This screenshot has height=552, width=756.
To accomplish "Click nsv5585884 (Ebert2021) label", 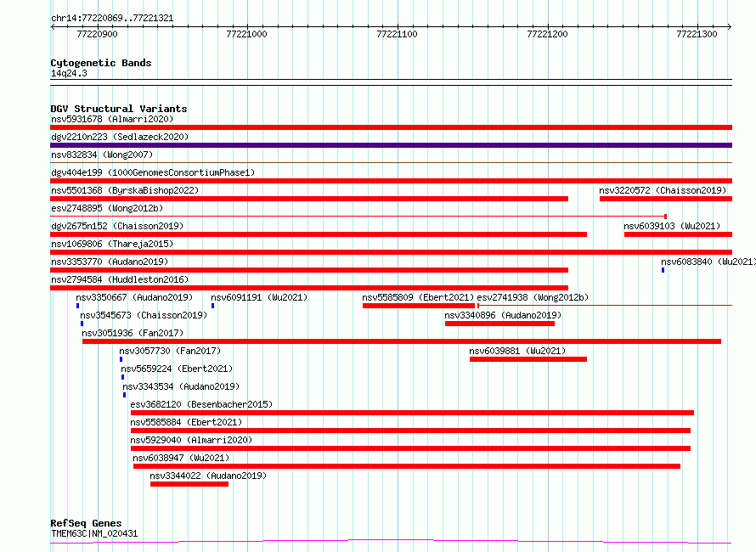I will click(x=186, y=422).
